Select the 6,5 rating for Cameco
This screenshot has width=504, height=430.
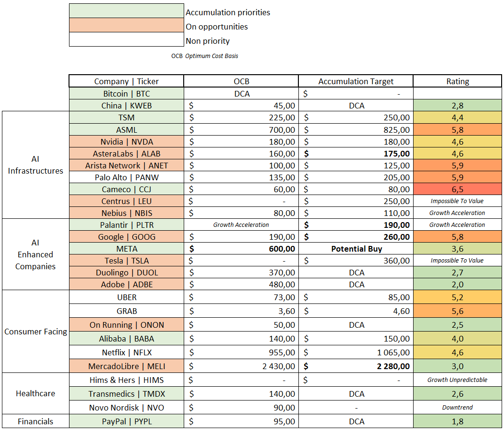tap(457, 189)
